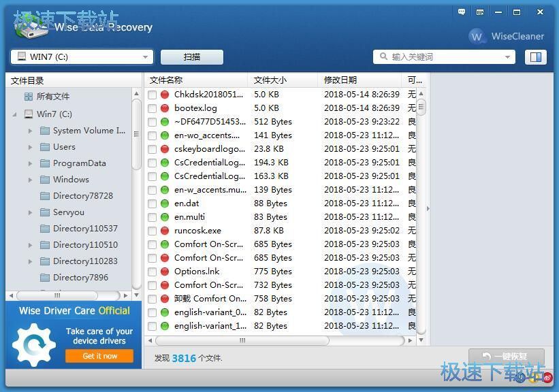Viewport: 559px width, 392px height.
Task: Click directory tree vertical scrollbar thumb
Action: tap(136, 135)
